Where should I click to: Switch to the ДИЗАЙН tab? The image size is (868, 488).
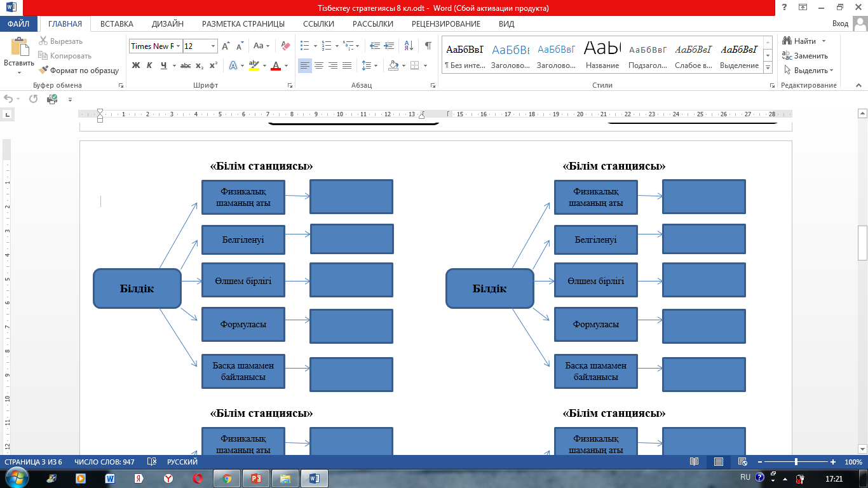[168, 24]
